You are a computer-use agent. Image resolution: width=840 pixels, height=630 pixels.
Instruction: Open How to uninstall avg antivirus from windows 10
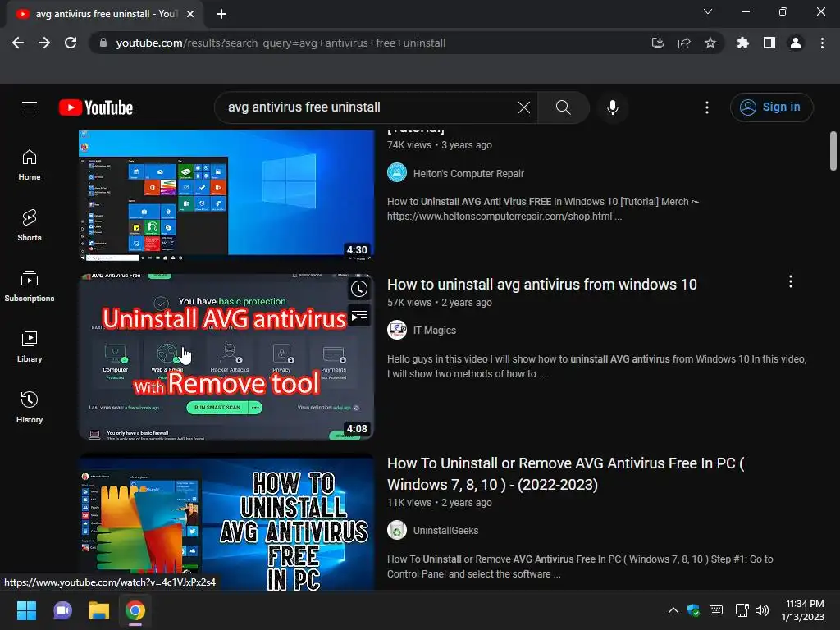pos(542,285)
